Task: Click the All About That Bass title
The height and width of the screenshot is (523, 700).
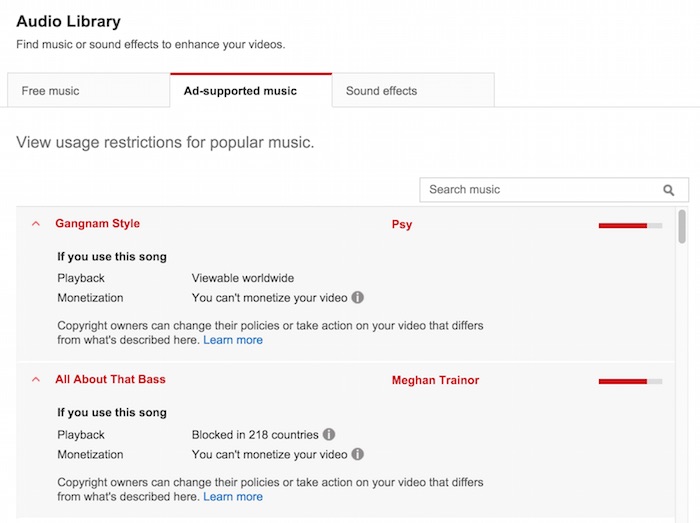Action: [110, 380]
